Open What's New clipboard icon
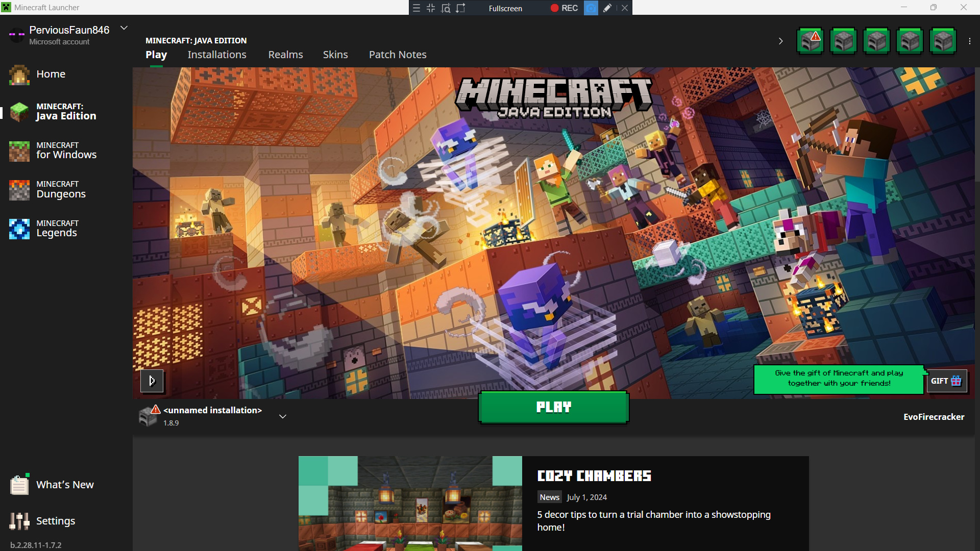Screen dimensions: 980x551 (x=19, y=485)
